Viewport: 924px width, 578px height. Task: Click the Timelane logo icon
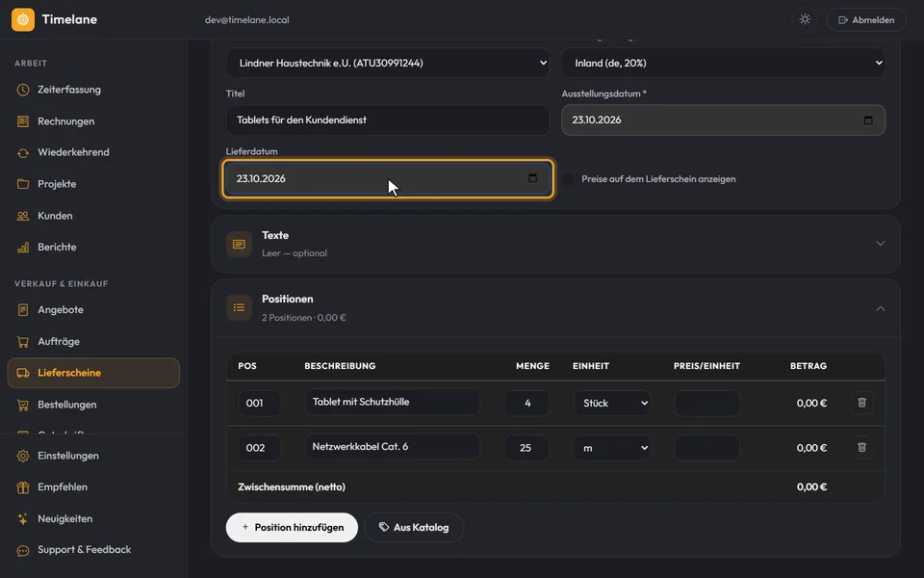coord(23,19)
